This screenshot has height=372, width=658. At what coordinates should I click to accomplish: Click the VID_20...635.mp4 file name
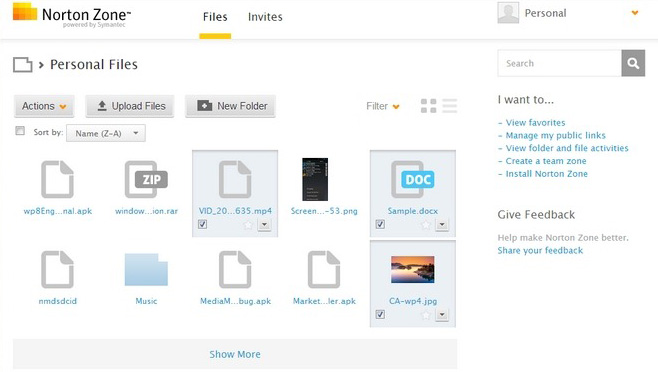pyautogui.click(x=235, y=211)
